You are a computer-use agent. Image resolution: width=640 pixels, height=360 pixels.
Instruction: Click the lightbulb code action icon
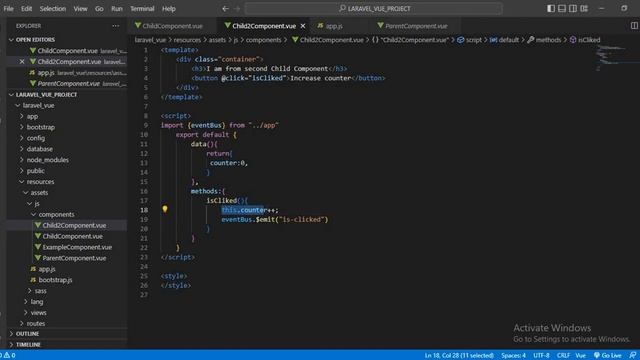coord(165,209)
